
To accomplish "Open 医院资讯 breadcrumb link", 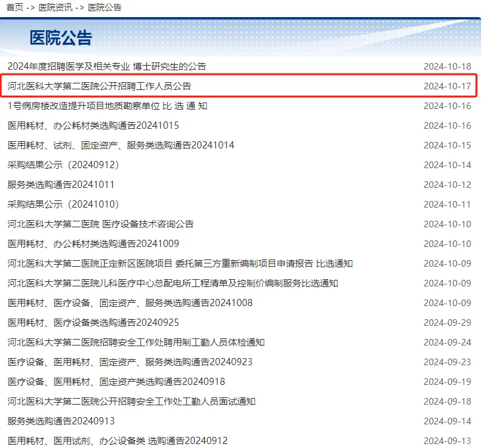I will click(55, 7).
